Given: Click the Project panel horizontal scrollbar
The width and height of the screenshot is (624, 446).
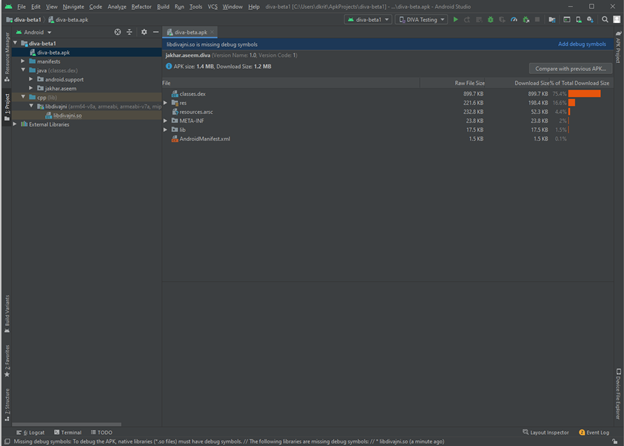Looking at the screenshot, I should pyautogui.click(x=66, y=425).
